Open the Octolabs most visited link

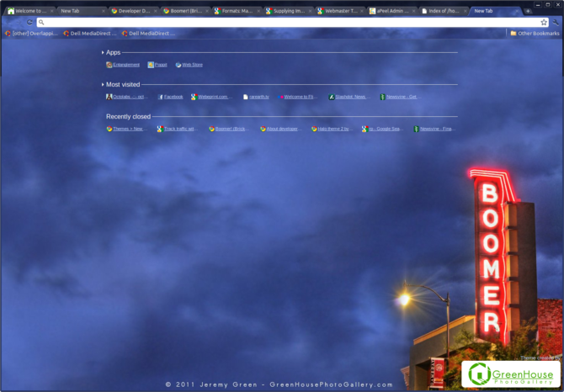(x=127, y=97)
